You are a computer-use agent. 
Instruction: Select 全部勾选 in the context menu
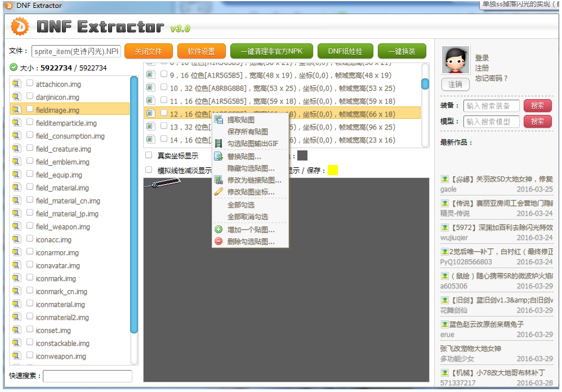coord(240,205)
